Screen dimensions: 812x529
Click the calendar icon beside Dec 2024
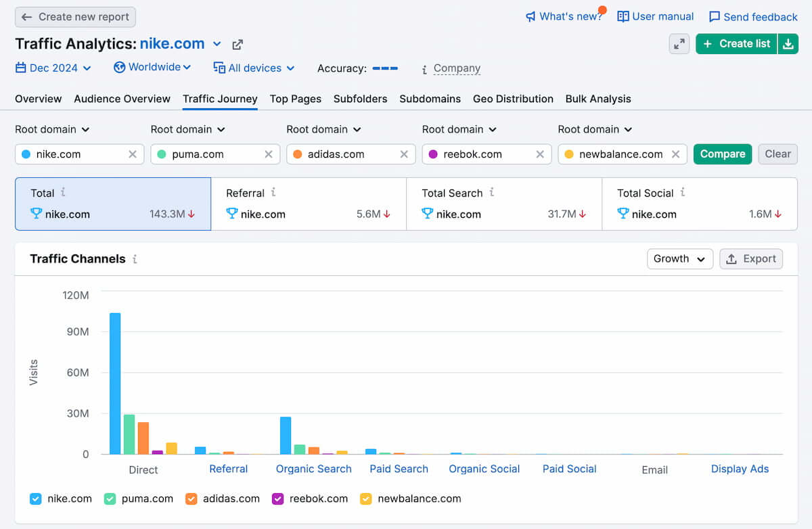pos(21,68)
